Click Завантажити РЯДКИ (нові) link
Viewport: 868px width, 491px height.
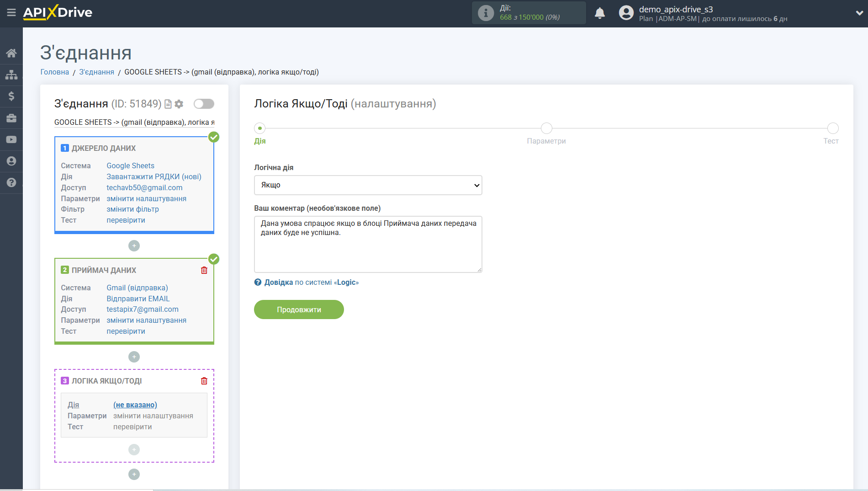154,176
